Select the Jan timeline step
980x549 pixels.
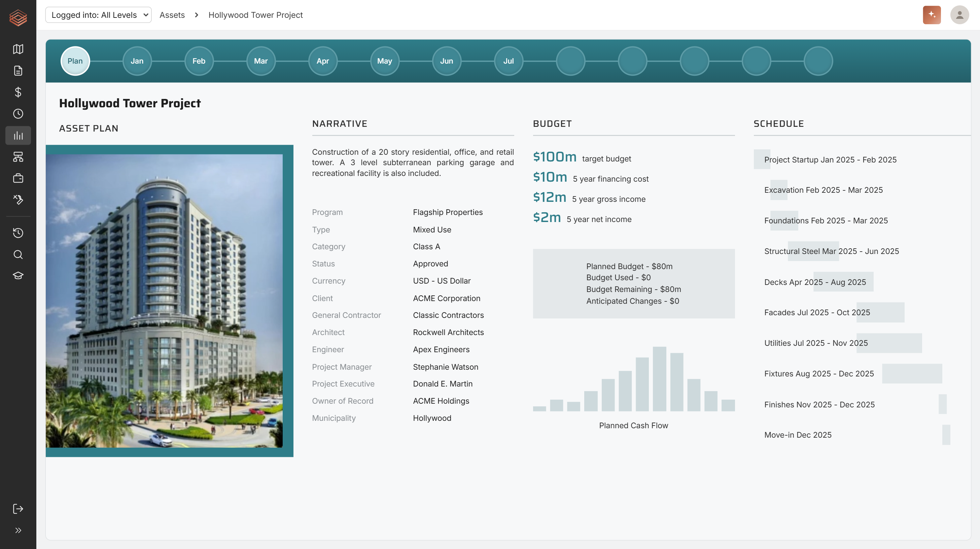(137, 61)
